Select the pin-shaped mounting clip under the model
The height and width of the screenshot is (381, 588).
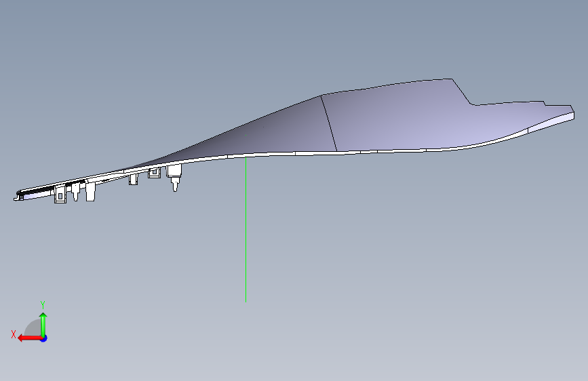pos(174,178)
